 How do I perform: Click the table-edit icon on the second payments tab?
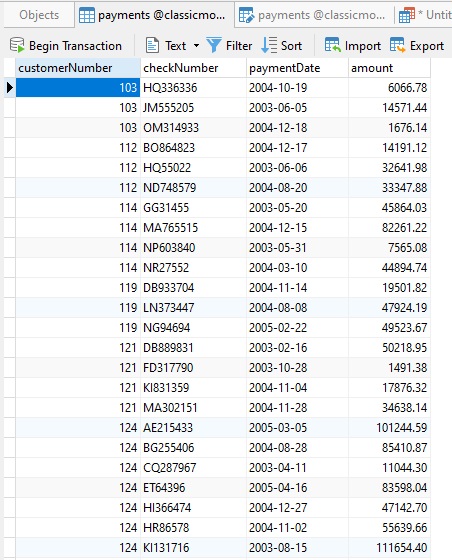click(246, 15)
